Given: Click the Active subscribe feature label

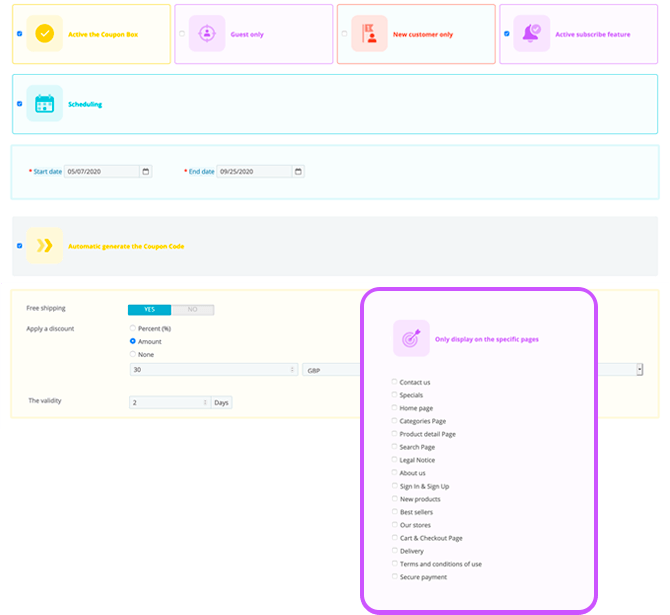Looking at the screenshot, I should coord(593,34).
